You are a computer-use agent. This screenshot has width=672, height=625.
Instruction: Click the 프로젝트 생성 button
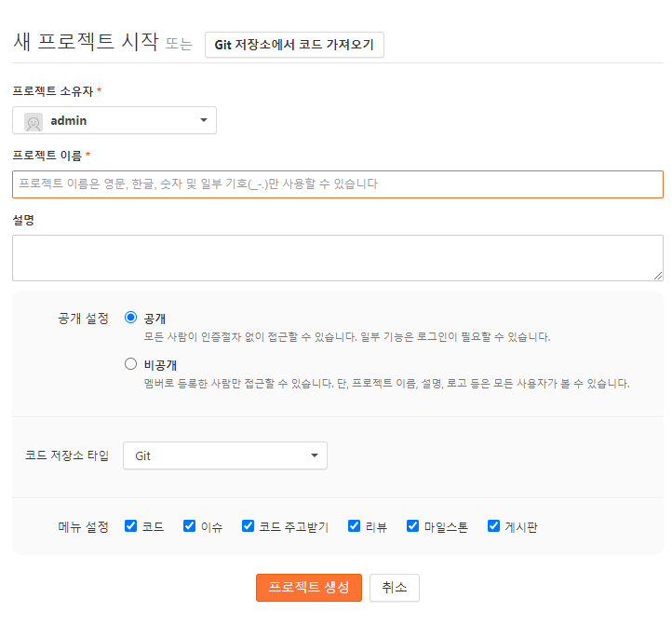tap(309, 588)
